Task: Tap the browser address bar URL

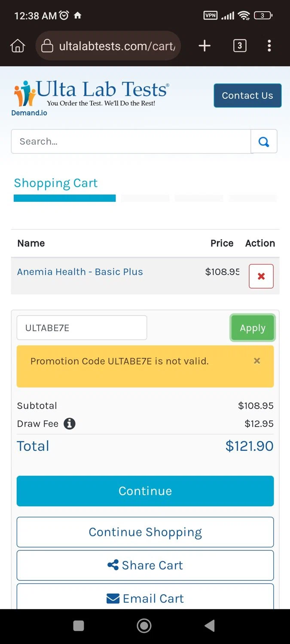Action: [117, 46]
